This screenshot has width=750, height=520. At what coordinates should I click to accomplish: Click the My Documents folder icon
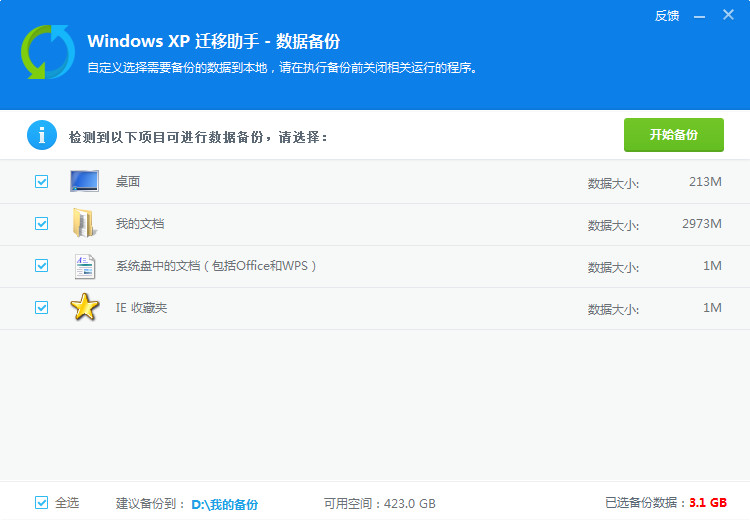[85, 223]
